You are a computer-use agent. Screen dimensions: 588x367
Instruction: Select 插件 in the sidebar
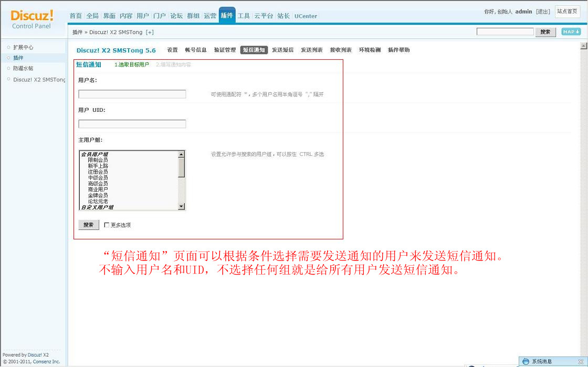(x=18, y=58)
